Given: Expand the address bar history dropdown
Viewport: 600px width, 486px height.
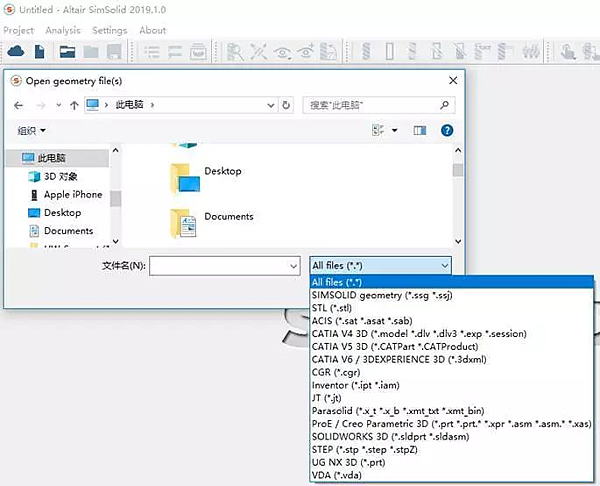Looking at the screenshot, I should [271, 105].
